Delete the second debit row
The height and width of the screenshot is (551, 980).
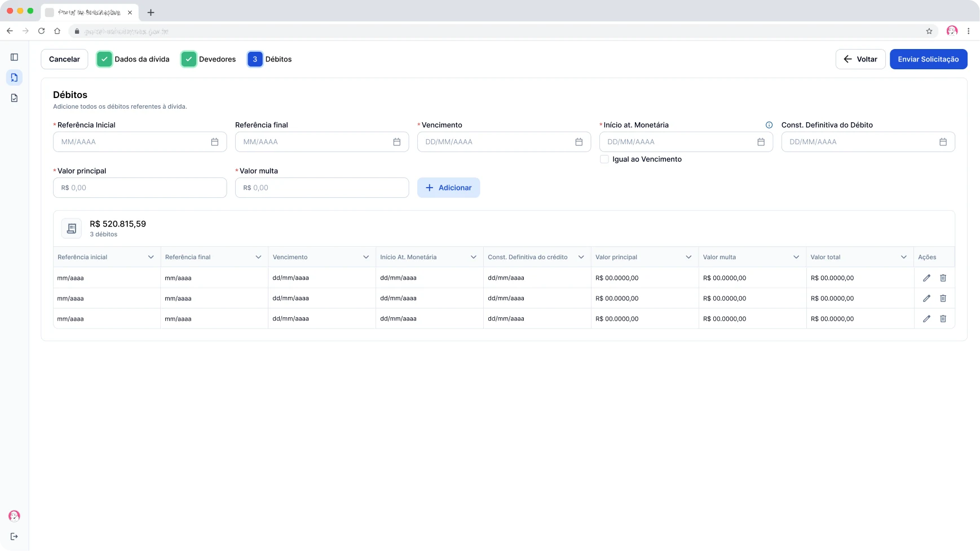click(943, 298)
